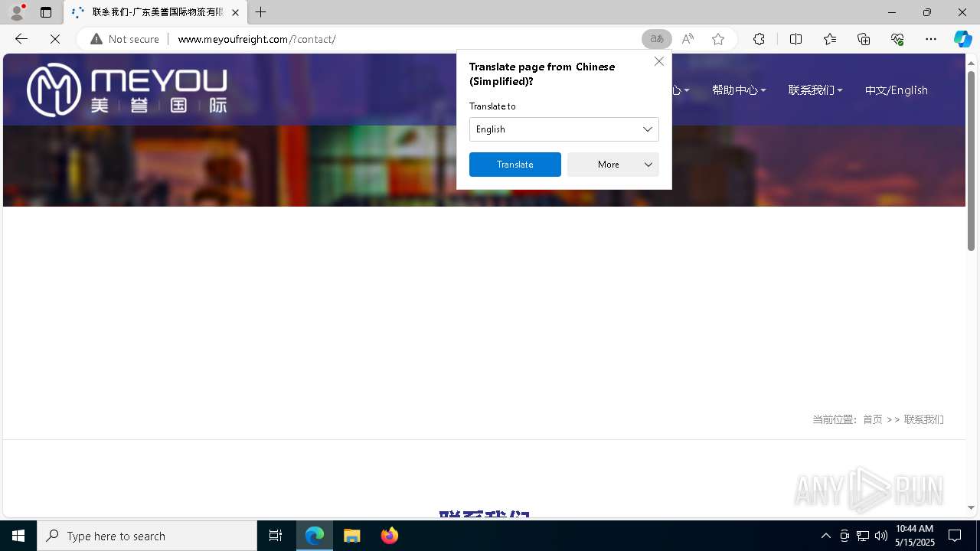This screenshot has width=980, height=551.
Task: Click the Edge taskbar icon
Action: click(x=315, y=536)
